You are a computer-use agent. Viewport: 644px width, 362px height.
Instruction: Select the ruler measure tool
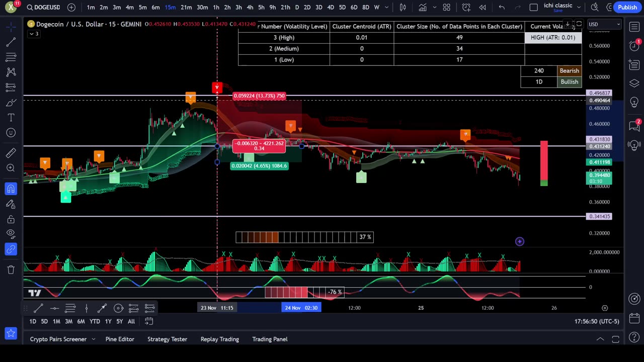point(11,153)
